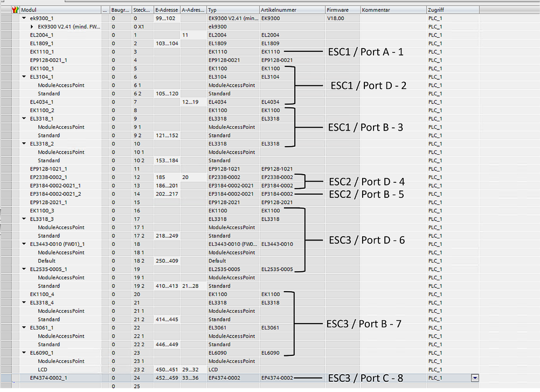Sort by the Modul column header
Screen dimensions: 540x392
point(60,10)
